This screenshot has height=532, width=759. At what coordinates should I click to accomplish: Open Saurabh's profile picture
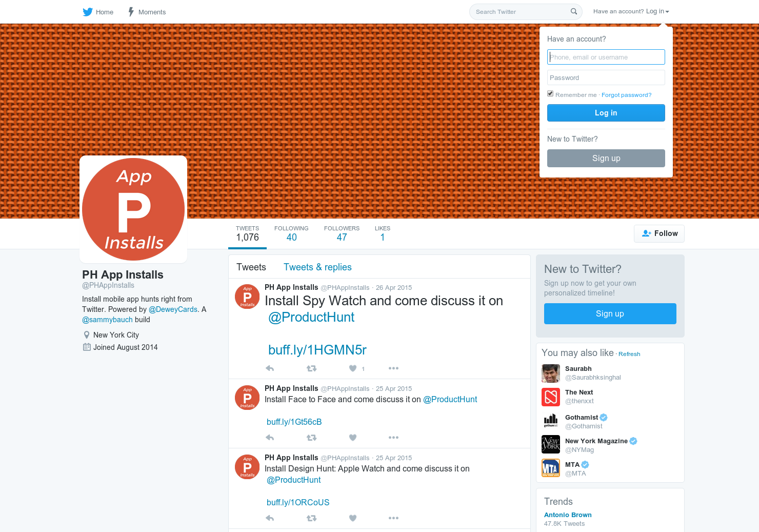551,373
